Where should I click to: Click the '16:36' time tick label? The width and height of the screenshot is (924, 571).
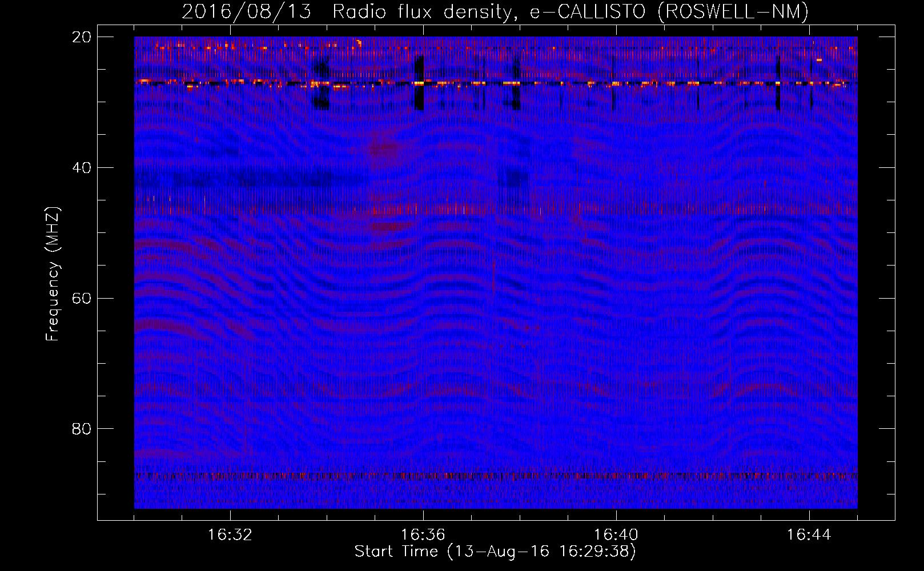click(x=423, y=535)
